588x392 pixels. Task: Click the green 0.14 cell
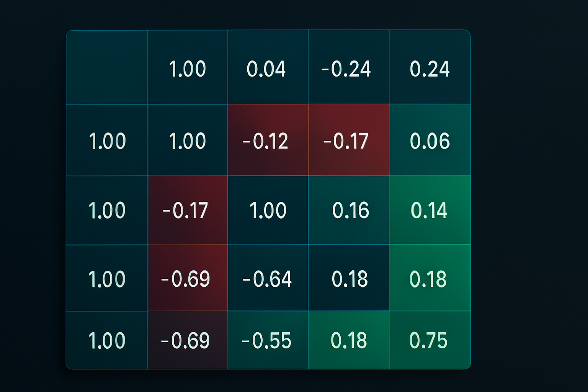click(x=430, y=210)
